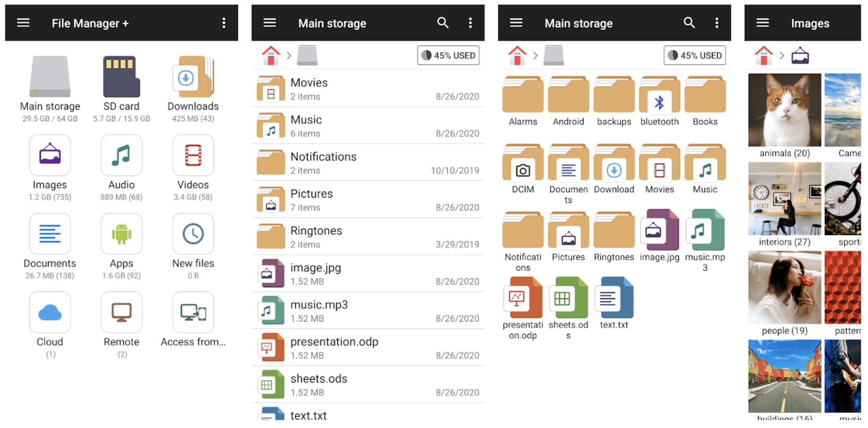The height and width of the screenshot is (428, 868).
Task: Open the Images category icon
Action: (50, 155)
